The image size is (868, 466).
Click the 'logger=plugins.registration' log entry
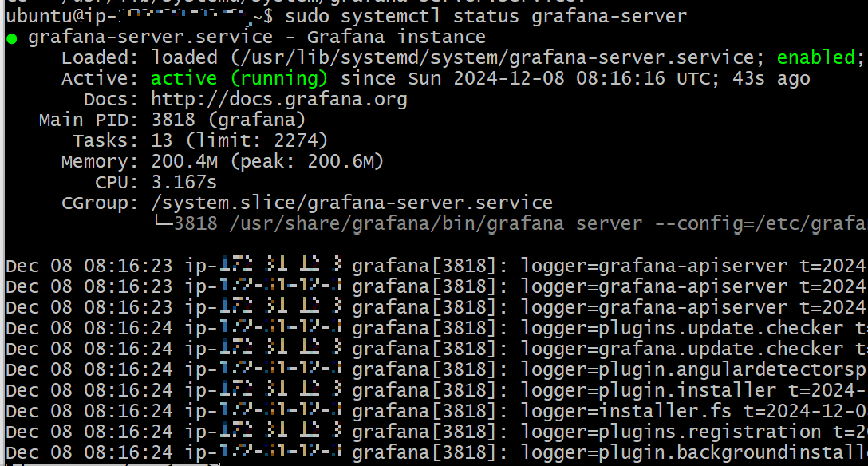point(671,432)
